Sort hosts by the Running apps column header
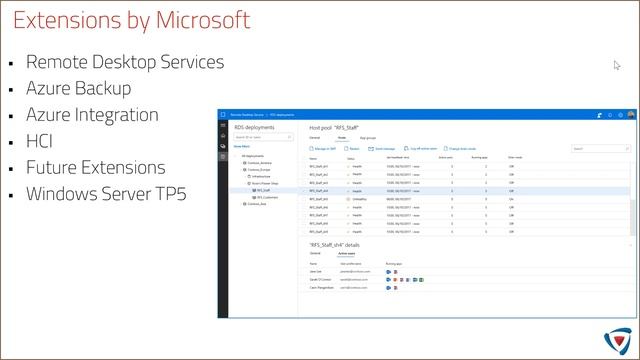640x360 pixels. tap(480, 158)
